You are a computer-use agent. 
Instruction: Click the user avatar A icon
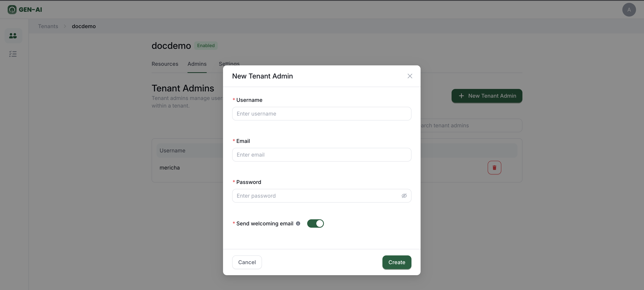(629, 10)
